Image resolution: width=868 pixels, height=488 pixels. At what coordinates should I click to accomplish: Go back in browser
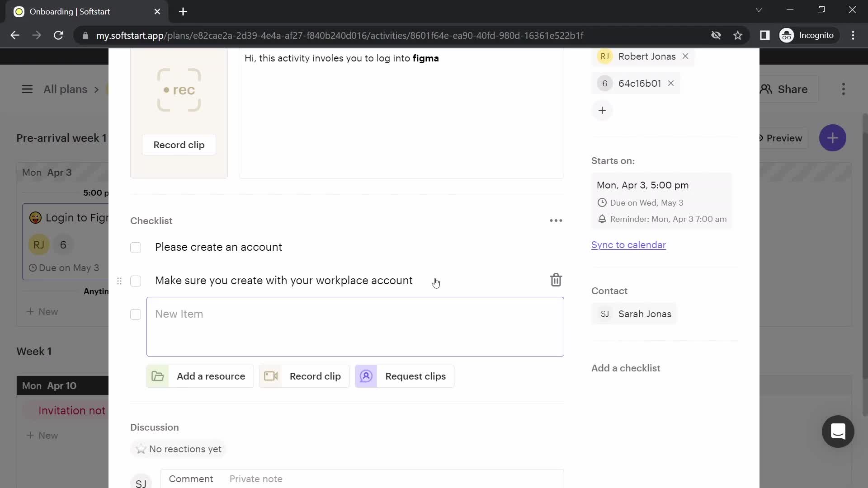tap(15, 35)
